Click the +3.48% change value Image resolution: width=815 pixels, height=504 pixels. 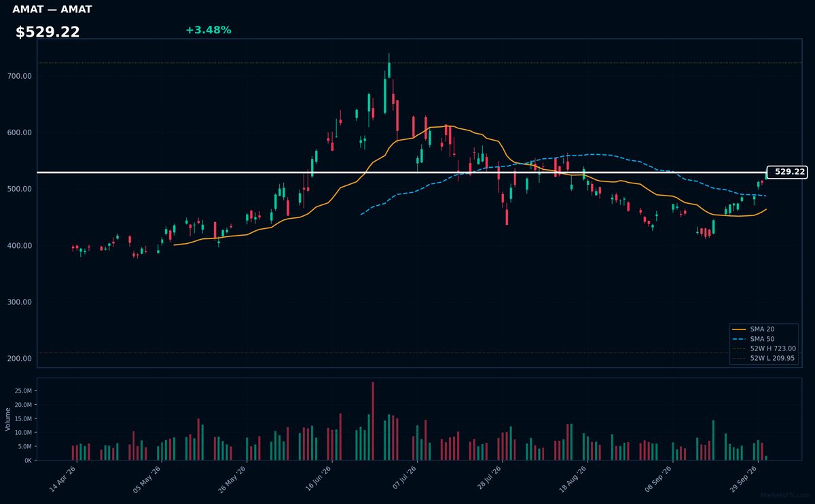(208, 30)
